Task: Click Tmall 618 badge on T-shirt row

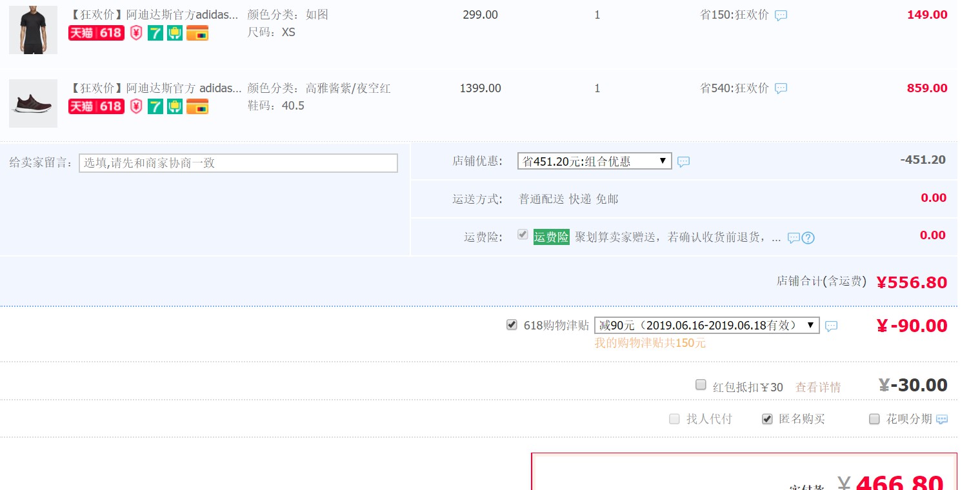Action: point(96,33)
